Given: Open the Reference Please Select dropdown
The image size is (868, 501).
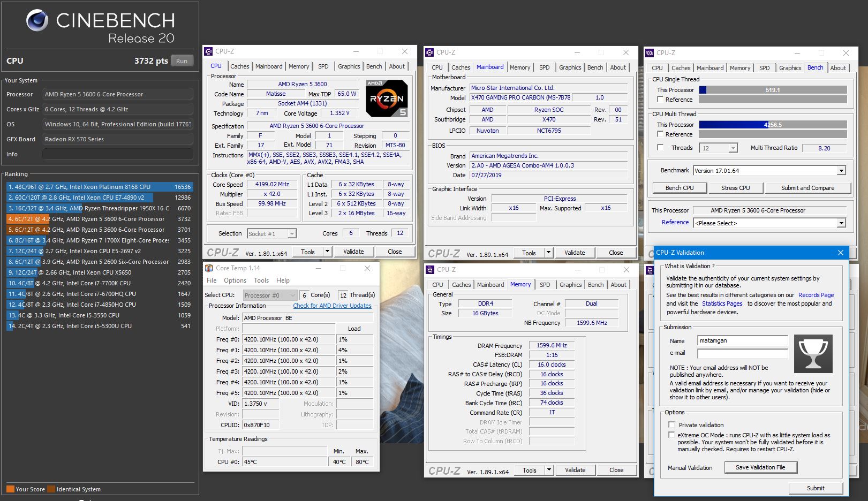Looking at the screenshot, I should [x=841, y=223].
